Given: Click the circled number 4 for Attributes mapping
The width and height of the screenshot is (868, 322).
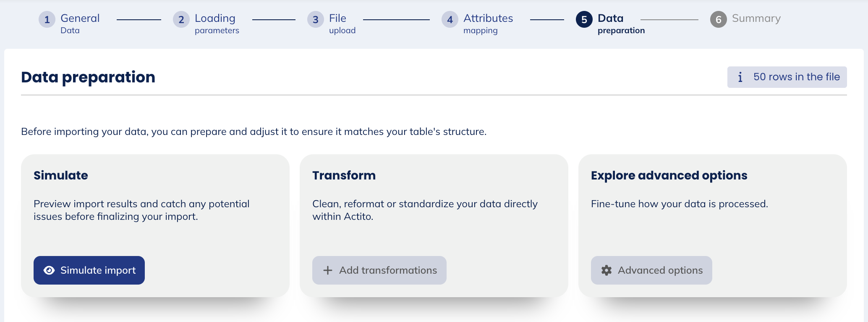Looking at the screenshot, I should pyautogui.click(x=450, y=19).
